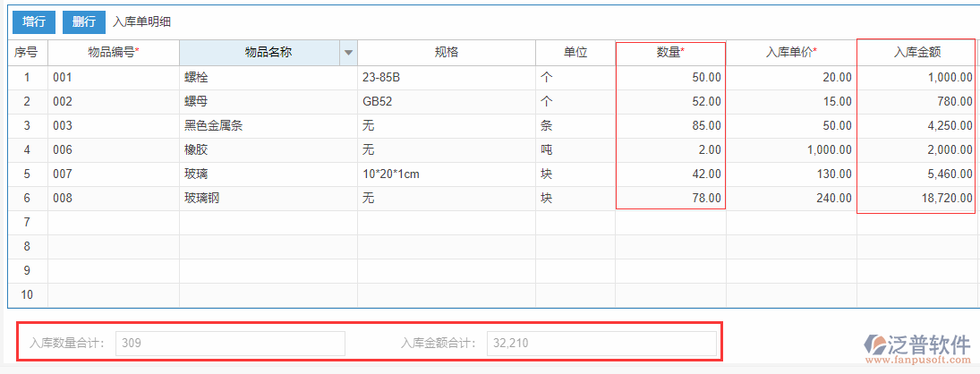980x374 pixels.
Task: Click specification cell 10*20*1cm
Action: [x=446, y=174]
